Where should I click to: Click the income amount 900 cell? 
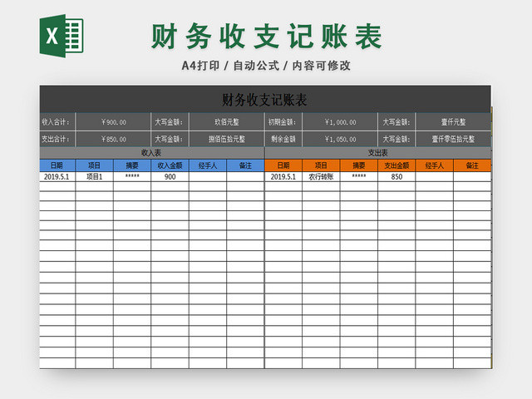(170, 176)
